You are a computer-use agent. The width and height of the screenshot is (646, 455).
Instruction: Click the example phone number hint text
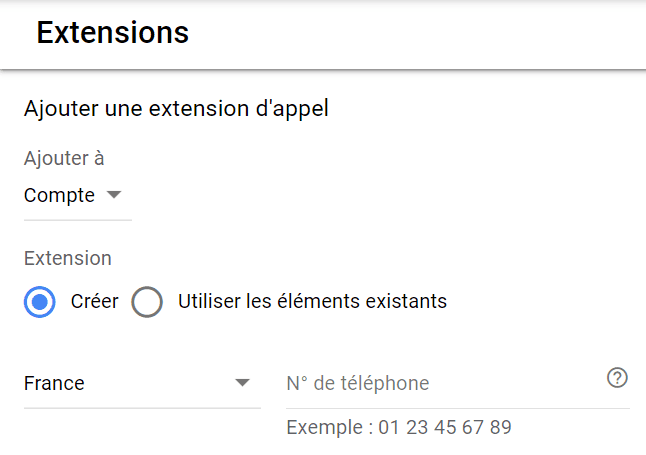[445, 428]
